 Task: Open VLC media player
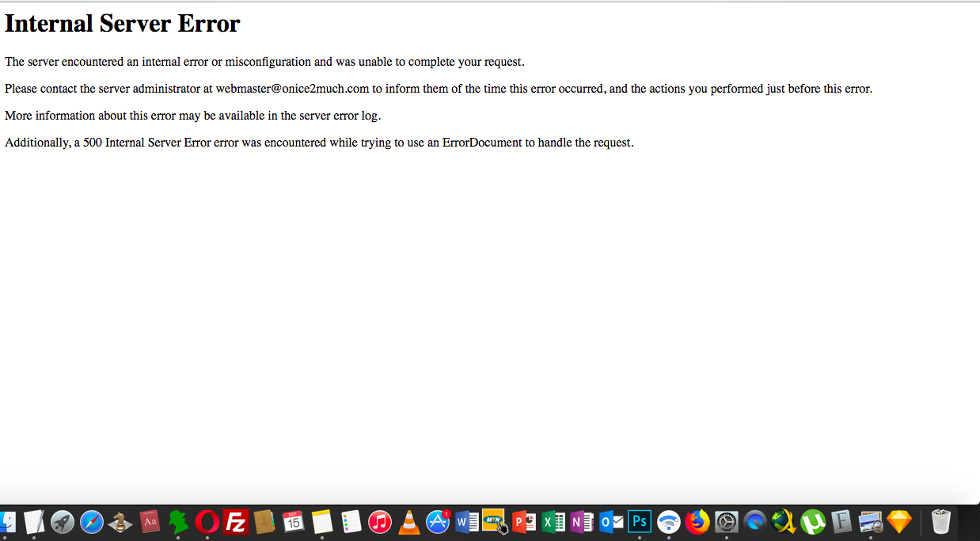(x=409, y=522)
